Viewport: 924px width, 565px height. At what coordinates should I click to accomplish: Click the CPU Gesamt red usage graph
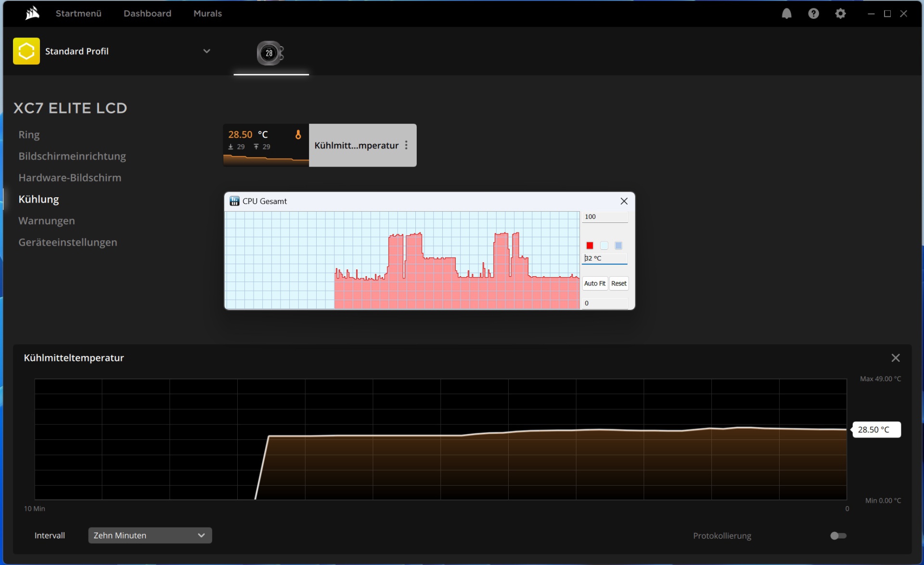pyautogui.click(x=402, y=260)
